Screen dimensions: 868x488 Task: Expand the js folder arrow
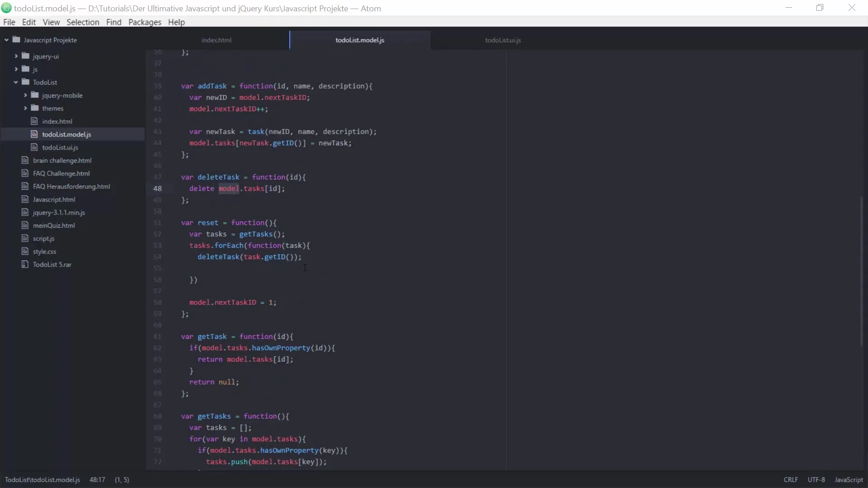pyautogui.click(x=16, y=69)
